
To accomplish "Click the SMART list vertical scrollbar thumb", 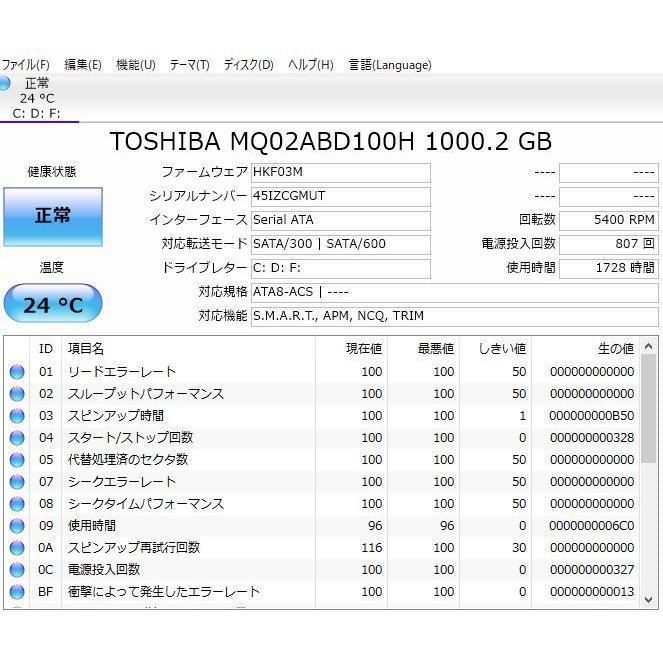I will click(649, 408).
